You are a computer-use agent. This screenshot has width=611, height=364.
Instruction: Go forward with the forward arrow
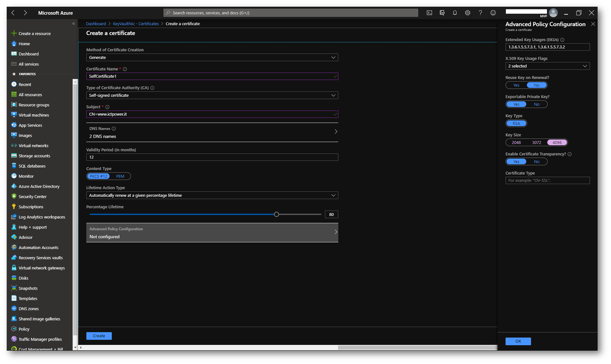point(25,13)
